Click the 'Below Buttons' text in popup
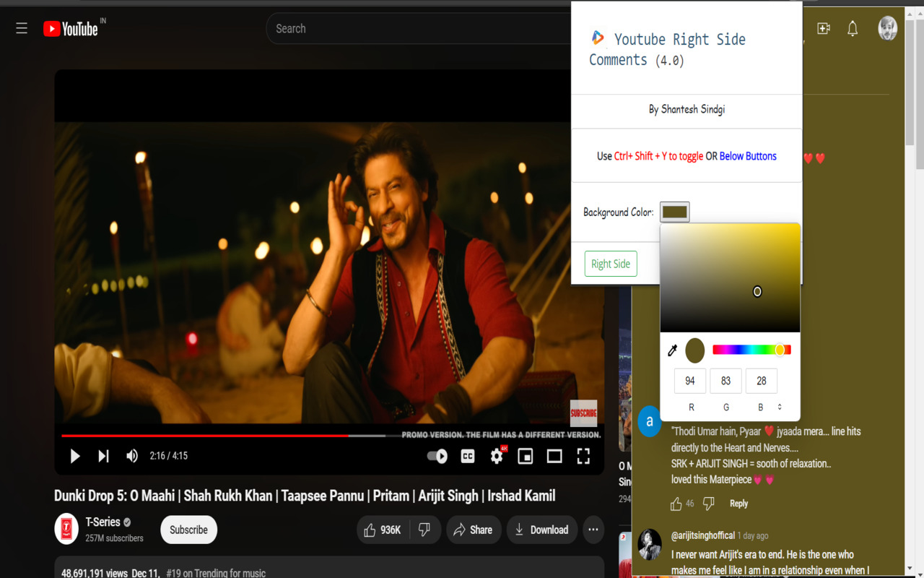 click(748, 156)
